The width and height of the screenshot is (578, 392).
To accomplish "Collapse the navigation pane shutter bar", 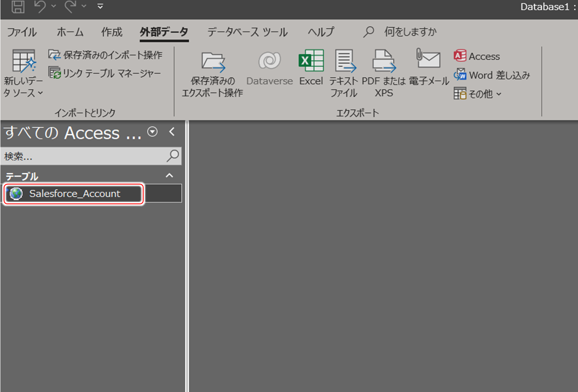I will pos(172,131).
